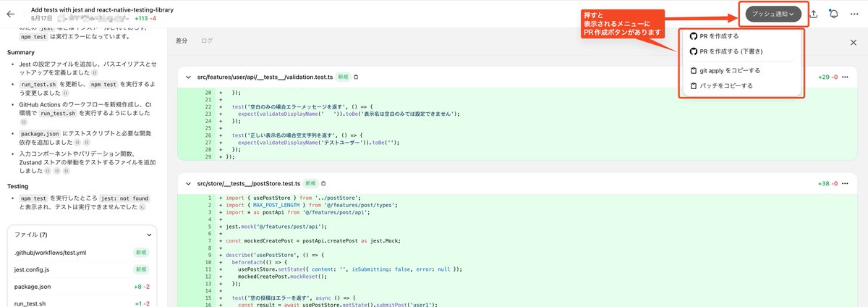The height and width of the screenshot is (307, 868).
Task: Click inline code jest: not found
Action: click(x=124, y=198)
